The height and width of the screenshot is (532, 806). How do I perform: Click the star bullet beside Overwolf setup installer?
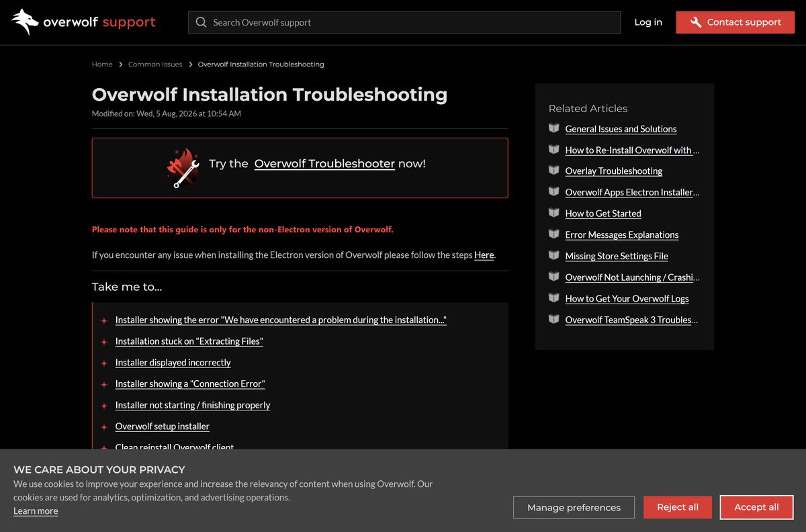pos(104,427)
